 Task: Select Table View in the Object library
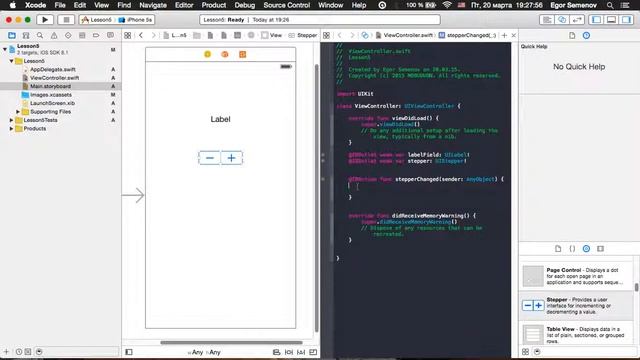click(x=576, y=334)
